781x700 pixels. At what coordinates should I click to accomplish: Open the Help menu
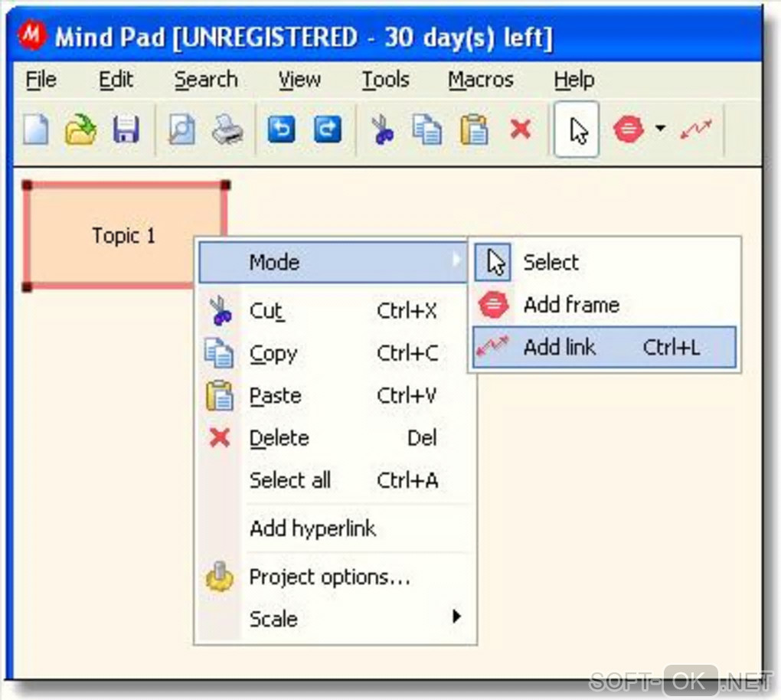pyautogui.click(x=573, y=80)
